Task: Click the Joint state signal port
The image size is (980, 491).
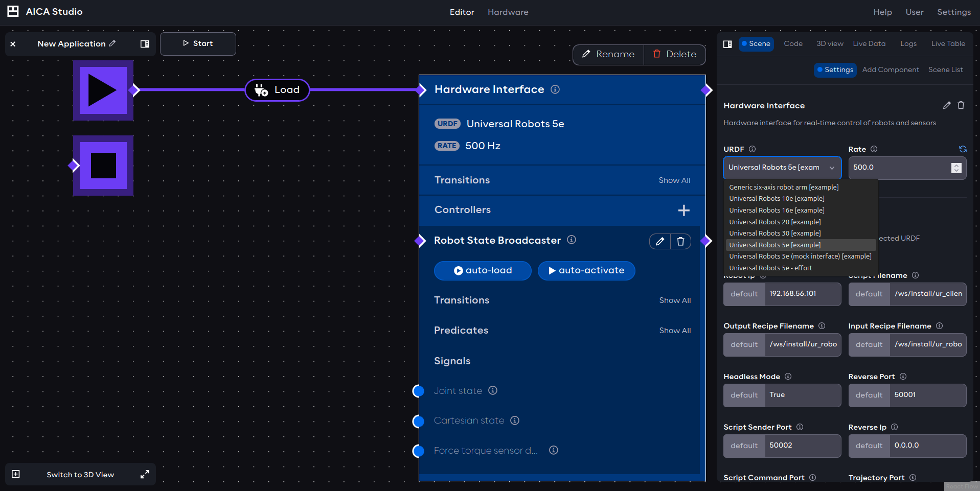Action: tap(419, 391)
